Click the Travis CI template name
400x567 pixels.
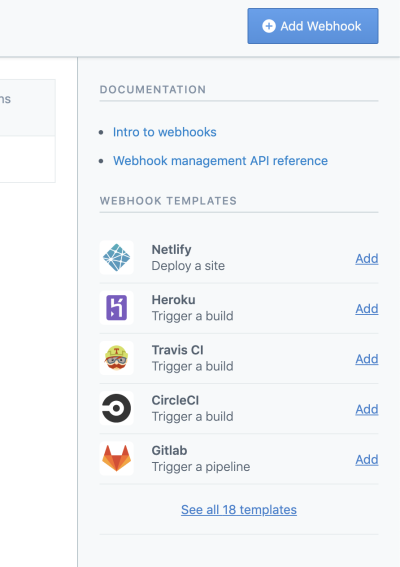(x=177, y=350)
